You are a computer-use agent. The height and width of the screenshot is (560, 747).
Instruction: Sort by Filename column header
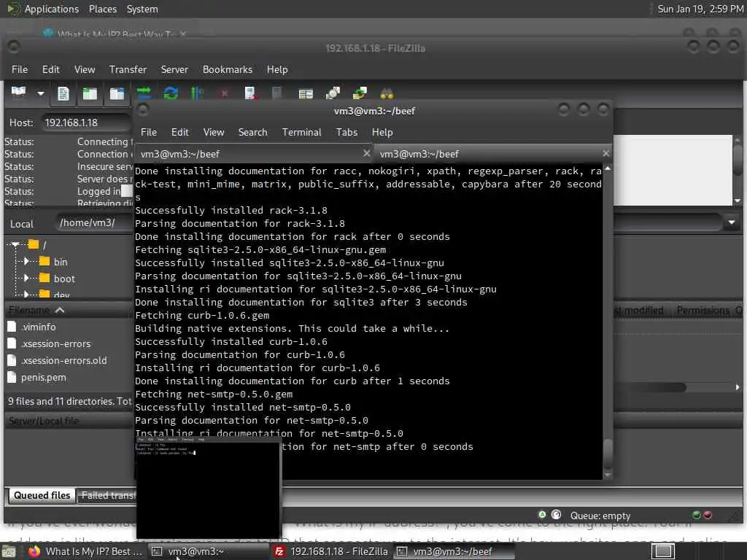pos(69,311)
